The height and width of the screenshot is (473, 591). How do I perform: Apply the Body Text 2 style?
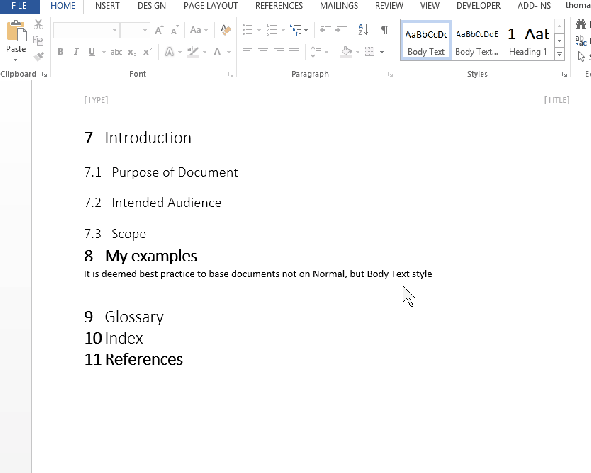point(477,41)
